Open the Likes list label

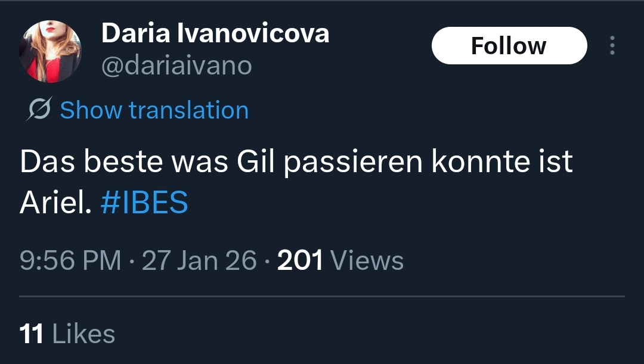(x=83, y=334)
